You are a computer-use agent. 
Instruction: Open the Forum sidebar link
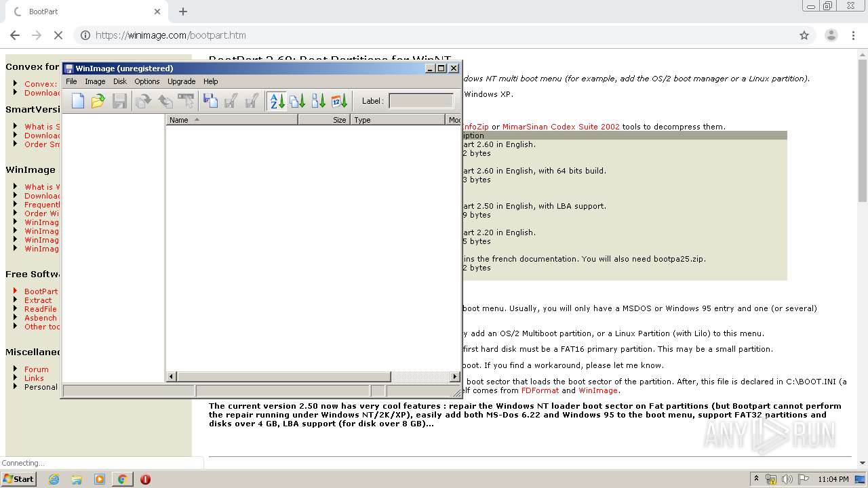[x=37, y=369]
